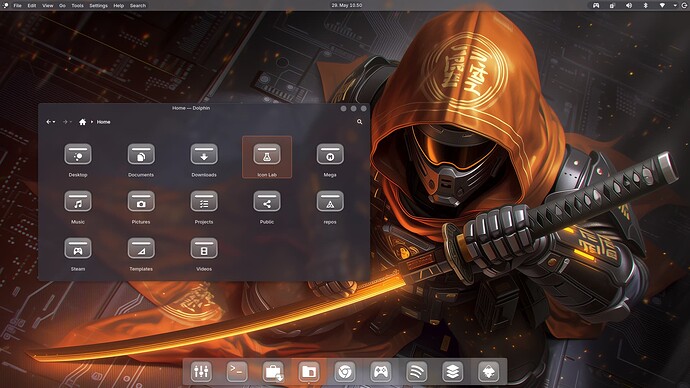This screenshot has width=690, height=388.
Task: Open the Tools menu
Action: click(x=77, y=6)
